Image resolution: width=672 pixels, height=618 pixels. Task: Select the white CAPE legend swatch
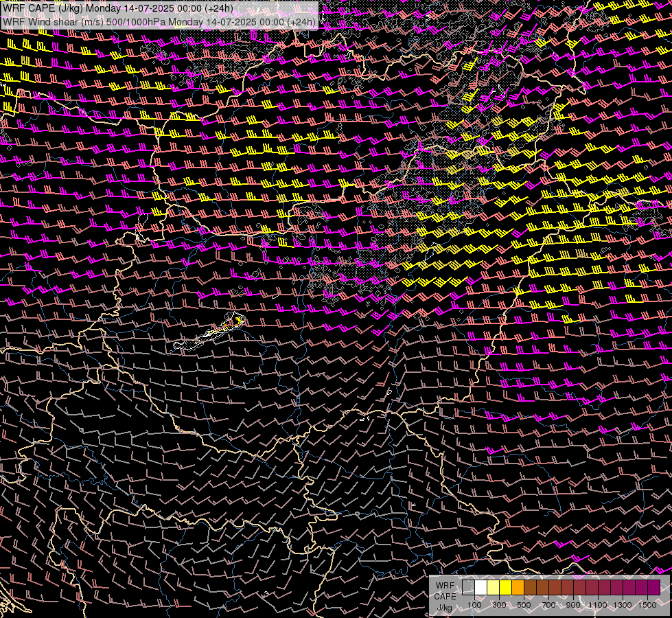pos(481,588)
